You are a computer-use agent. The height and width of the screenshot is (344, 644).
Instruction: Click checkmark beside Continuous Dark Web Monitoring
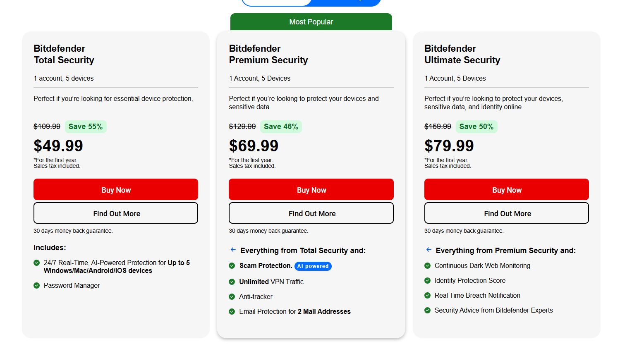point(427,266)
